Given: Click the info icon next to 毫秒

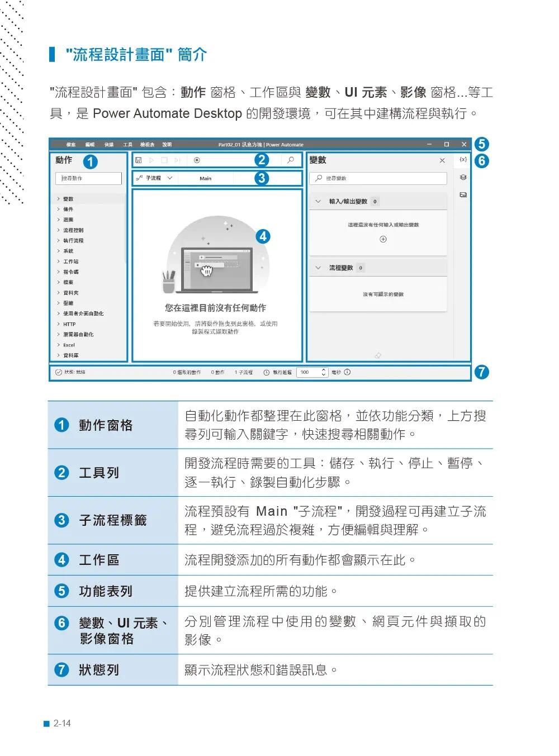Looking at the screenshot, I should pyautogui.click(x=347, y=372).
